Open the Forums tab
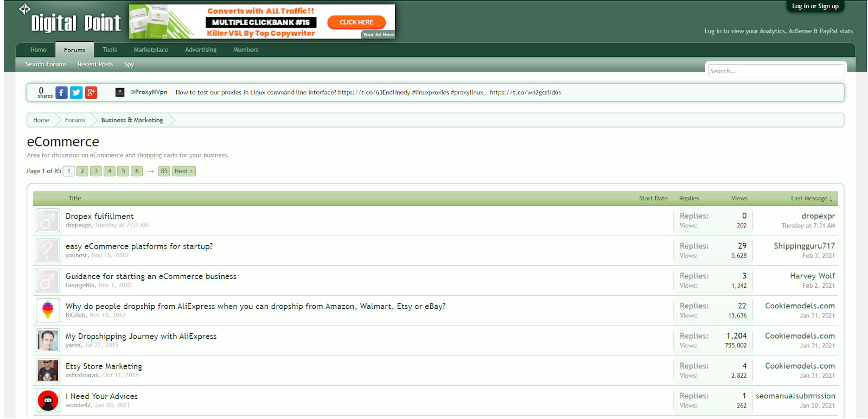 pos(75,50)
